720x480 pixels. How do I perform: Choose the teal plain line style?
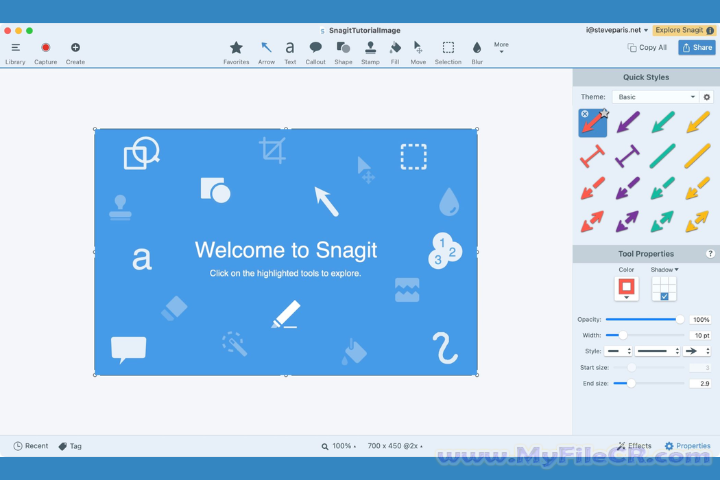(x=663, y=156)
